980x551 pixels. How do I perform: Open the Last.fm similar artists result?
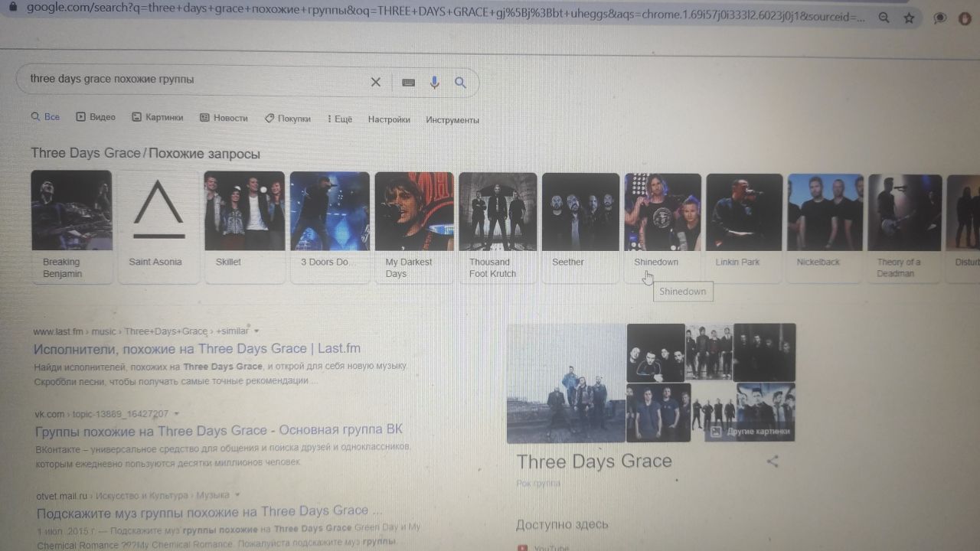pos(197,349)
